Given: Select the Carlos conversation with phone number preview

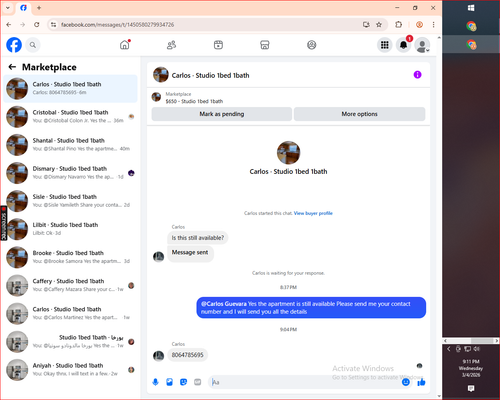Looking at the screenshot, I should coord(70,89).
